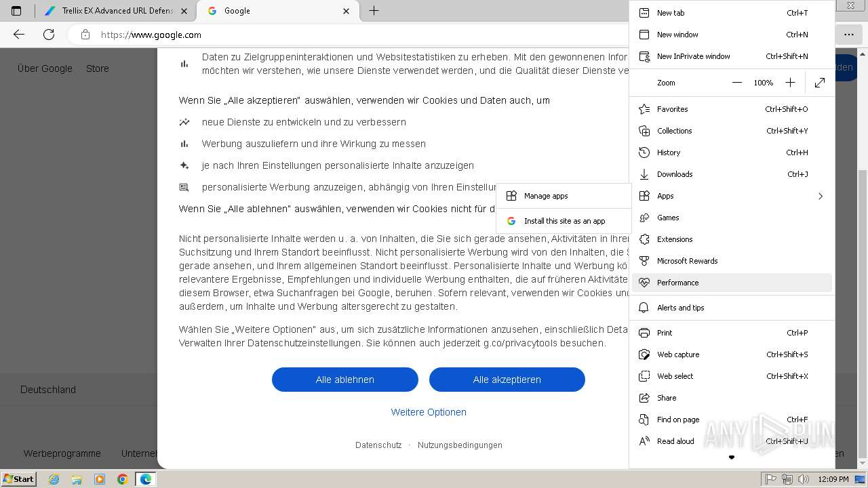Click the browser back arrow
Image resolution: width=868 pixels, height=488 pixels.
click(x=19, y=35)
